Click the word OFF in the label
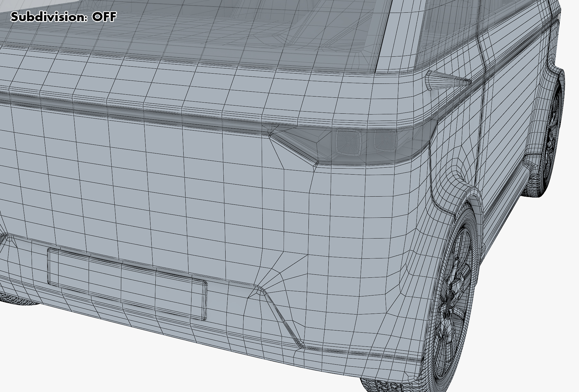 [x=104, y=17]
